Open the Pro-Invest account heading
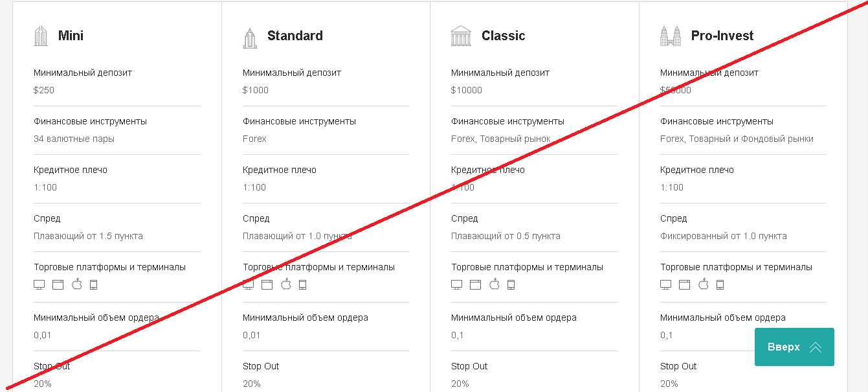 722,36
